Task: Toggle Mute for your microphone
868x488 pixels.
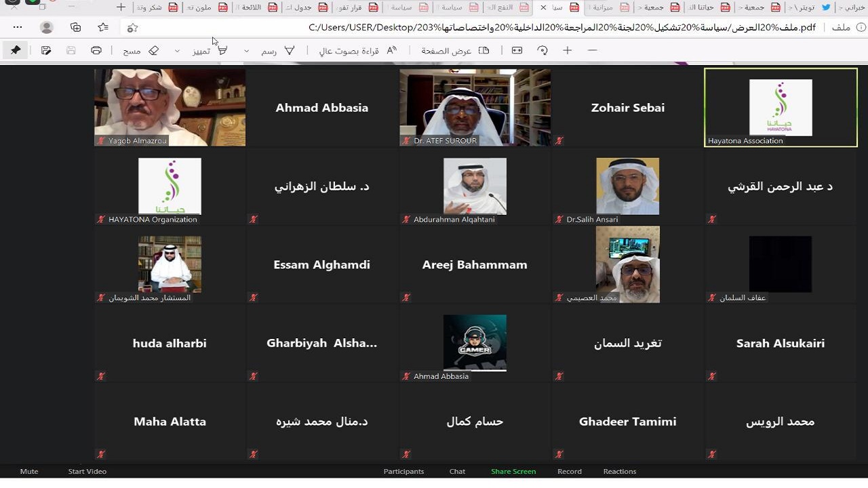Action: (28, 471)
